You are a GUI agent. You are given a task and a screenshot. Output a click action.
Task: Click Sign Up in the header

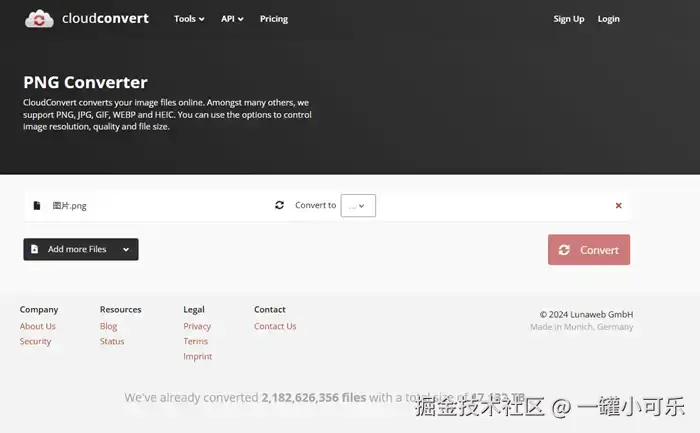tap(569, 19)
